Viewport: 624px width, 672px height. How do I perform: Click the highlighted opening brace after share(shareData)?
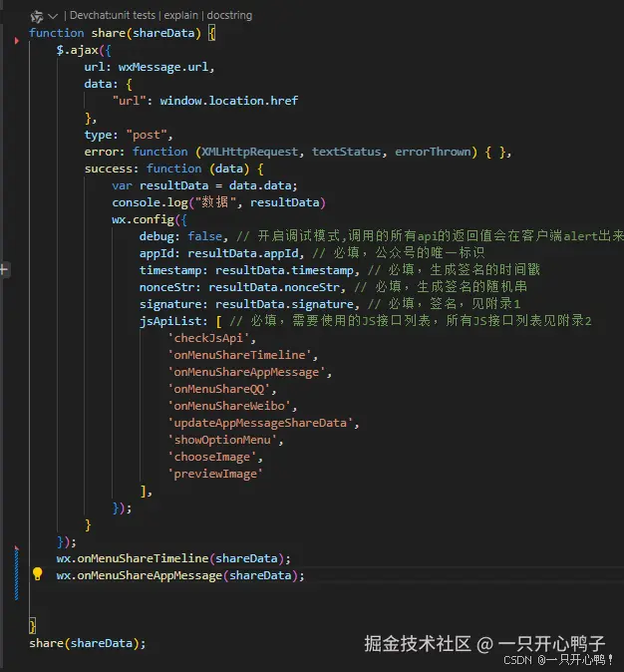pos(211,33)
